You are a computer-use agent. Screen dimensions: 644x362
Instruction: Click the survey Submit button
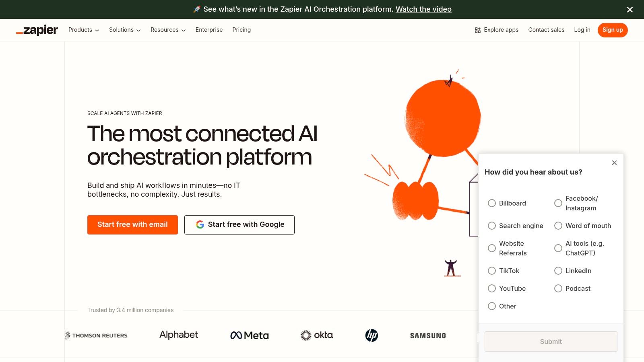point(551,341)
